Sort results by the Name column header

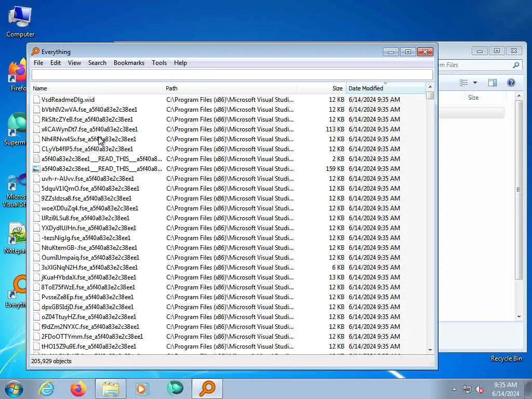(x=96, y=88)
